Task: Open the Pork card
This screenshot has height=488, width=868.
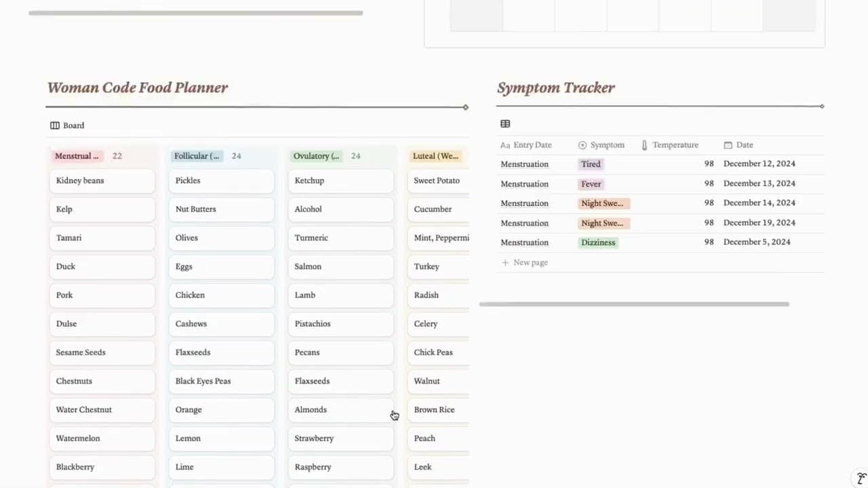Action: [102, 295]
